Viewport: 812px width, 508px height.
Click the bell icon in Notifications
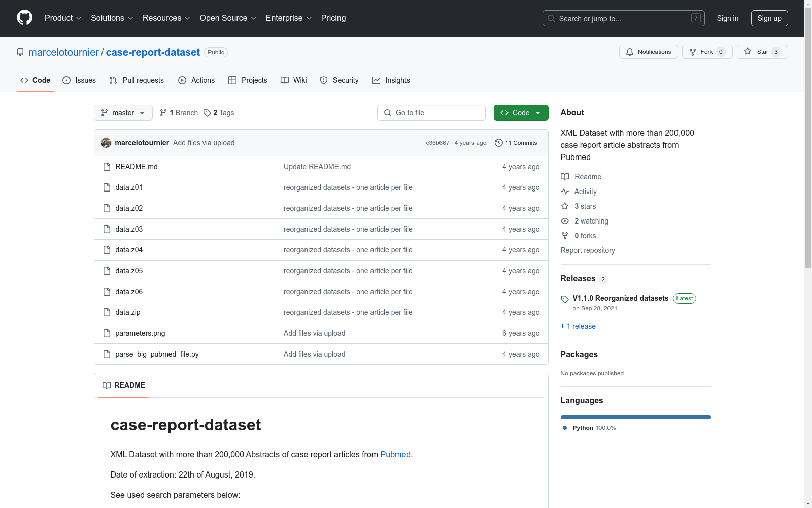click(x=630, y=52)
